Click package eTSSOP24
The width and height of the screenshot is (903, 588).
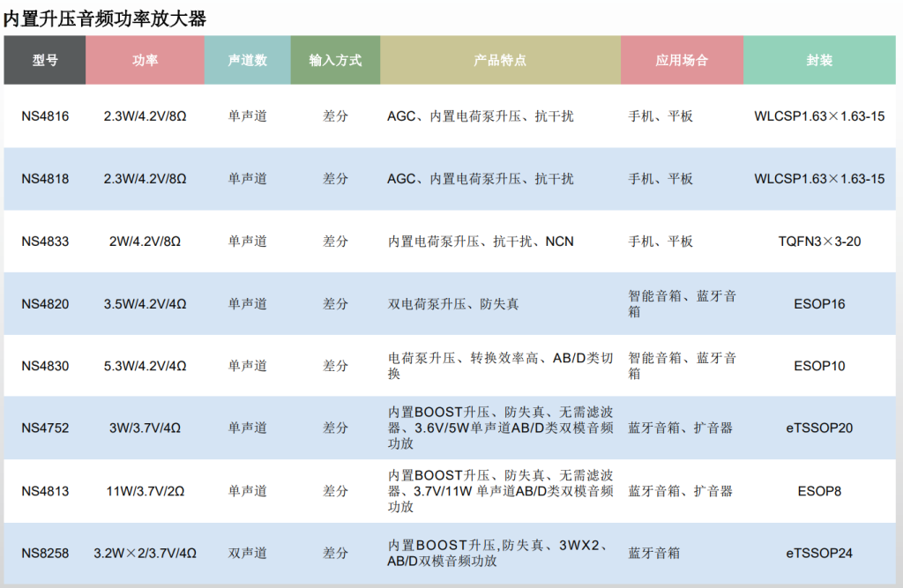click(x=819, y=554)
